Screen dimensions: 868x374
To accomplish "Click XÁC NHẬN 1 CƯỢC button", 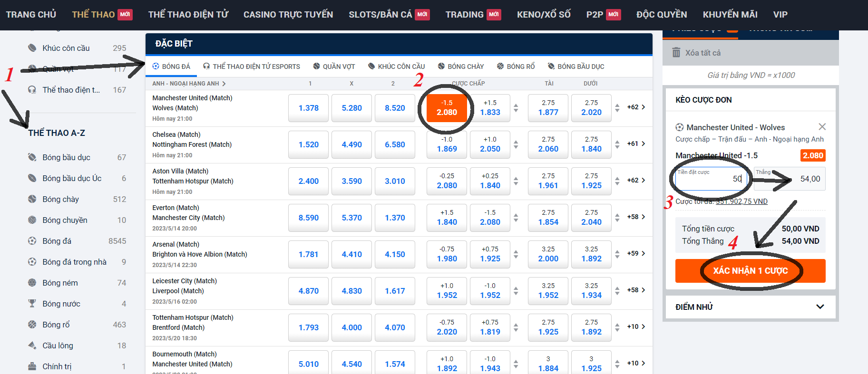I will [x=750, y=271].
